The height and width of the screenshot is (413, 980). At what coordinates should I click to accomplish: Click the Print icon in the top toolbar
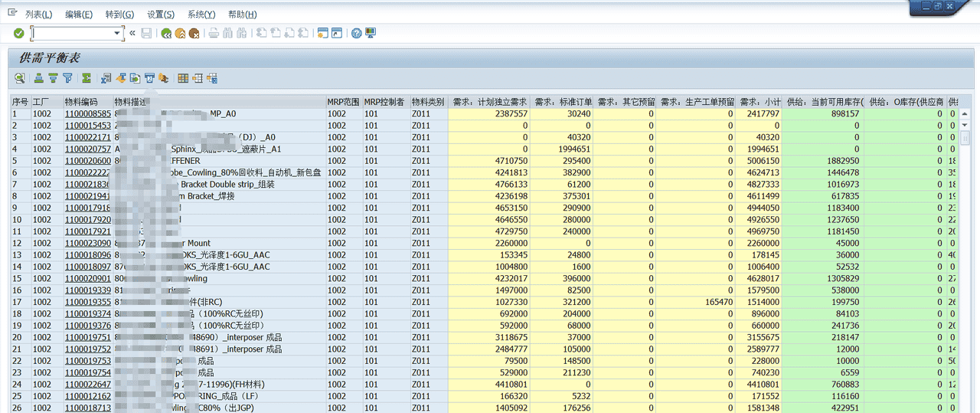click(x=214, y=33)
